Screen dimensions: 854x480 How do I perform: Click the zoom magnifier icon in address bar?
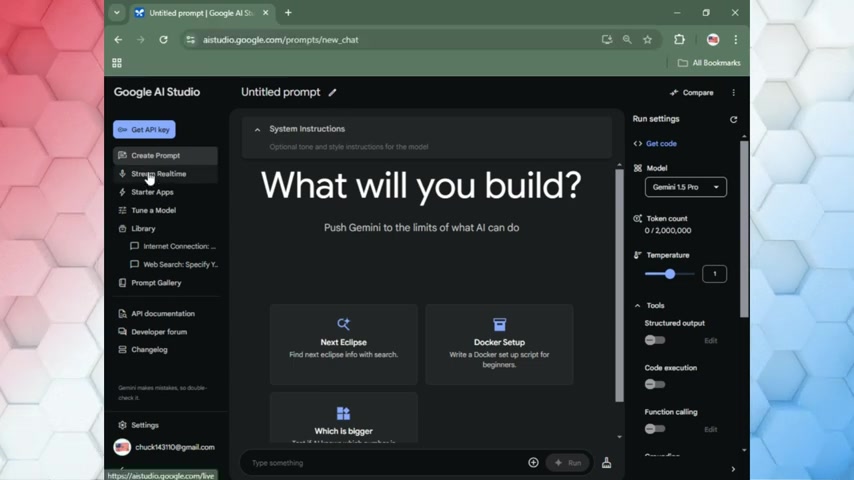[627, 40]
